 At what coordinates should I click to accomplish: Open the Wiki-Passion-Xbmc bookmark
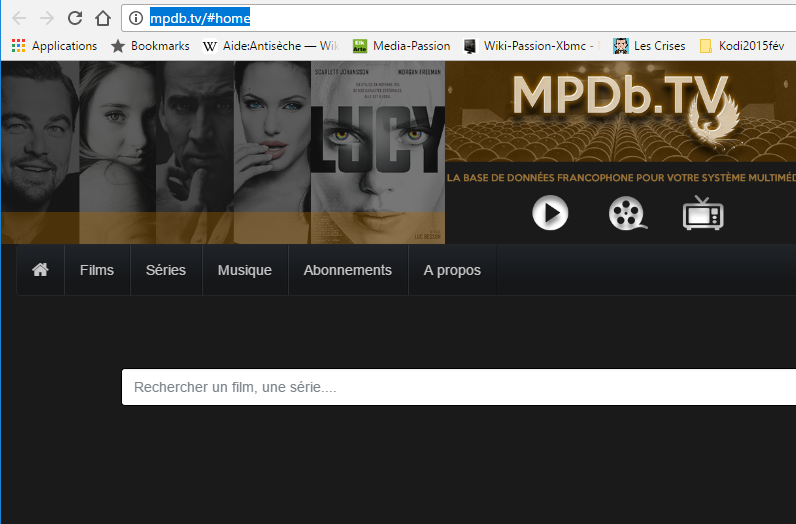[x=531, y=46]
